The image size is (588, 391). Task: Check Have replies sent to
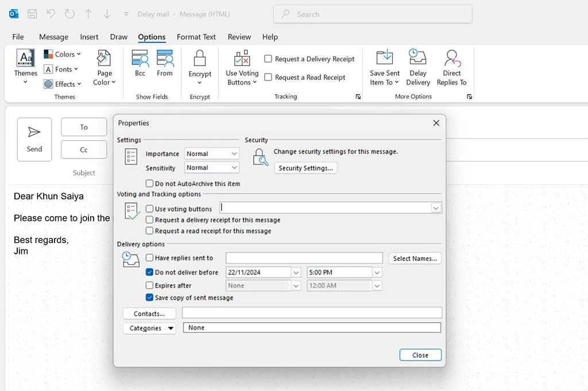point(150,258)
